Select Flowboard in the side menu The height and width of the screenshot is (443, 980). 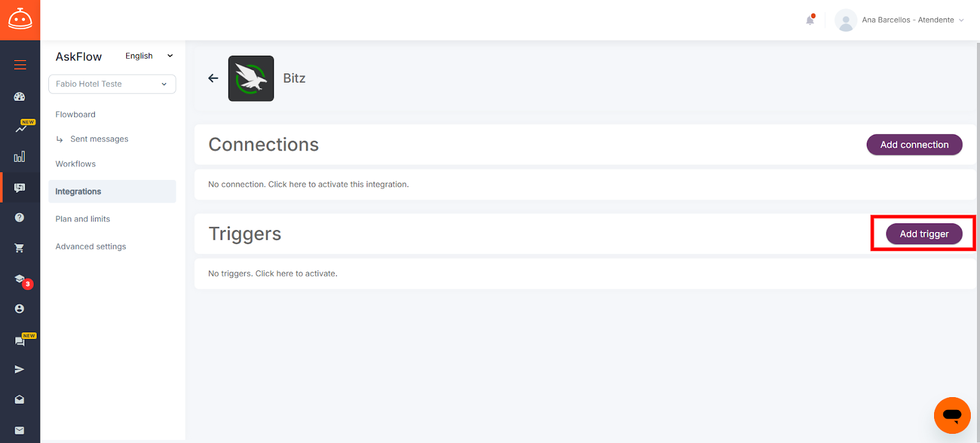(75, 114)
